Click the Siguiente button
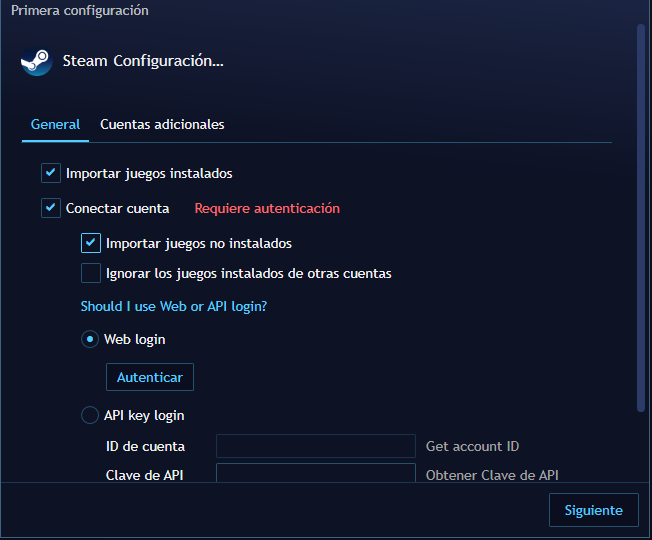652x540 pixels. point(594,510)
